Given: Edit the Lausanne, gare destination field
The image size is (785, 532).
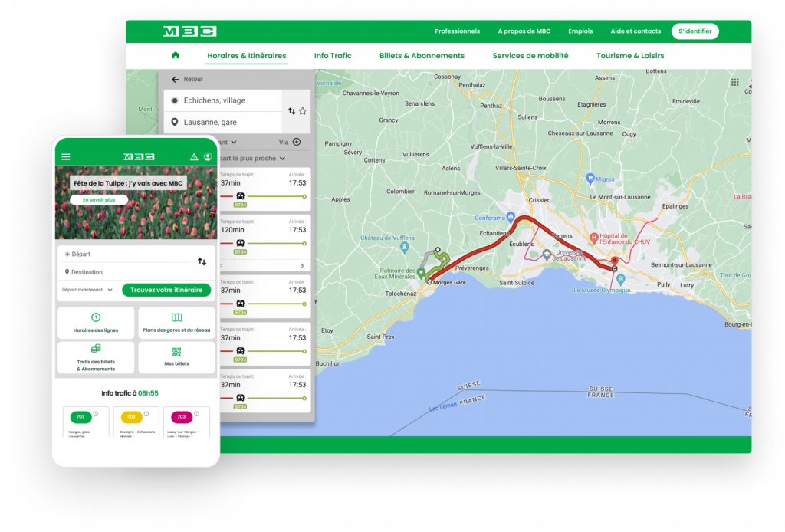Looking at the screenshot, I should pyautogui.click(x=223, y=122).
